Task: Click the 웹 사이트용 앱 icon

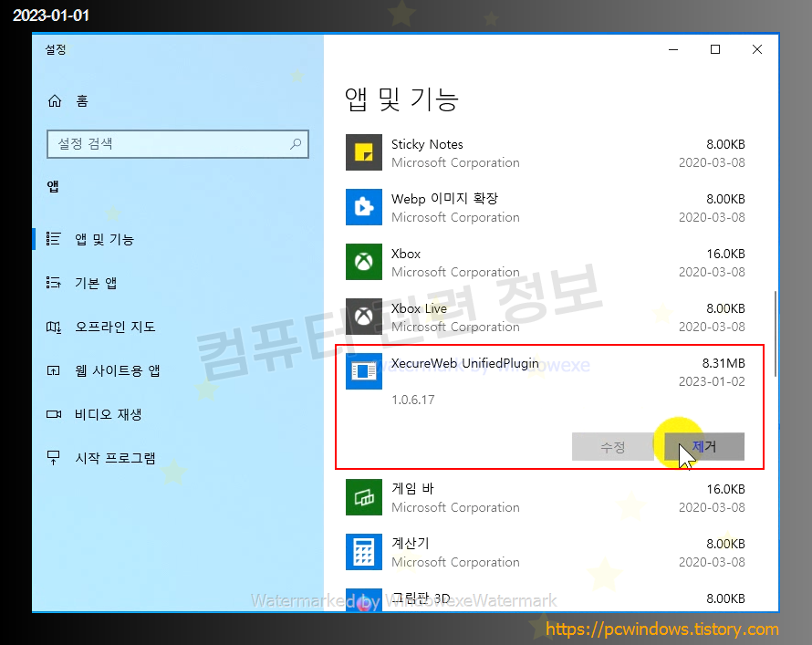Action: 53,370
